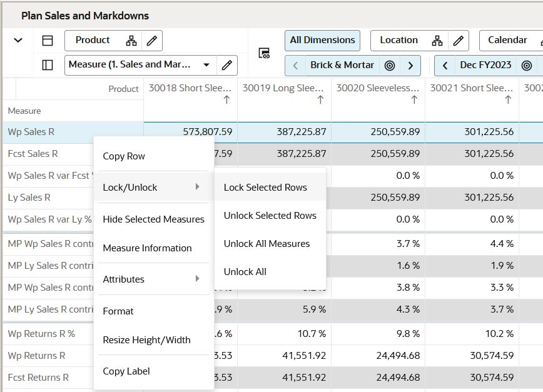Click the target icon beside Dec FY2023
The height and width of the screenshot is (392, 543).
[527, 66]
